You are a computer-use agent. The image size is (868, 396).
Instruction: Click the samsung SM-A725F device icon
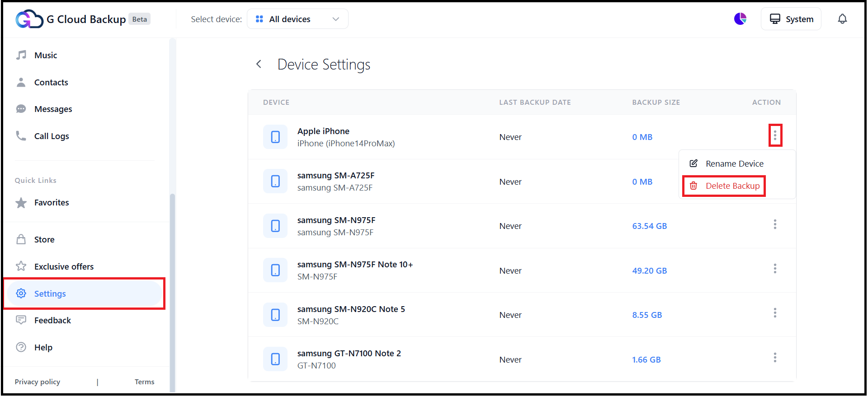click(x=275, y=181)
